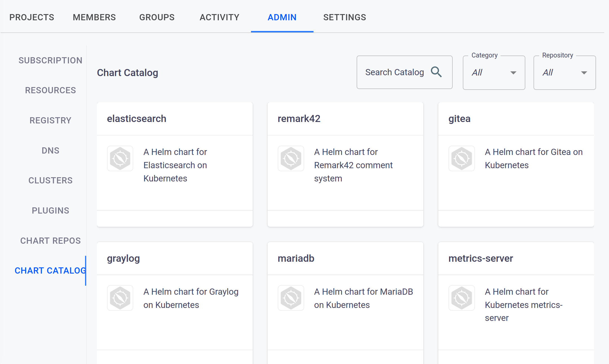Open DNS in the sidebar
This screenshot has height=364, width=609.
click(x=50, y=150)
